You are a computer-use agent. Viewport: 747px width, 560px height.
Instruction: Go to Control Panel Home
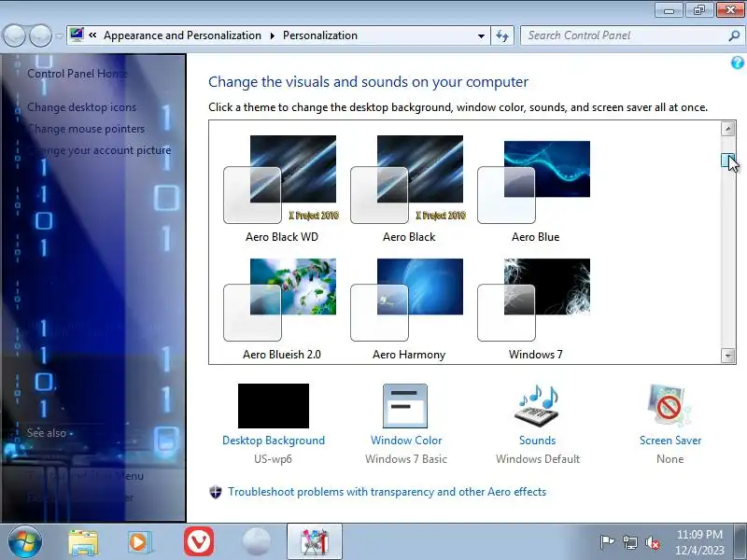78,74
